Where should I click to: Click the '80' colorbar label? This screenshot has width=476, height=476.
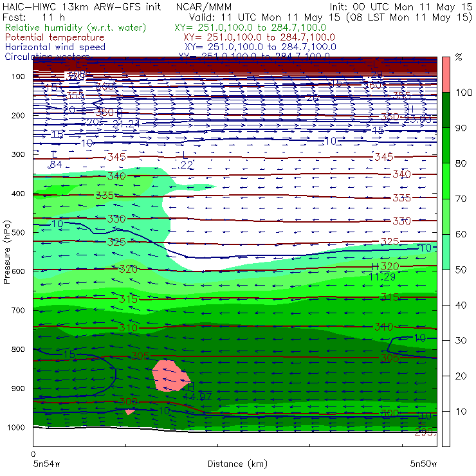pyautogui.click(x=461, y=163)
